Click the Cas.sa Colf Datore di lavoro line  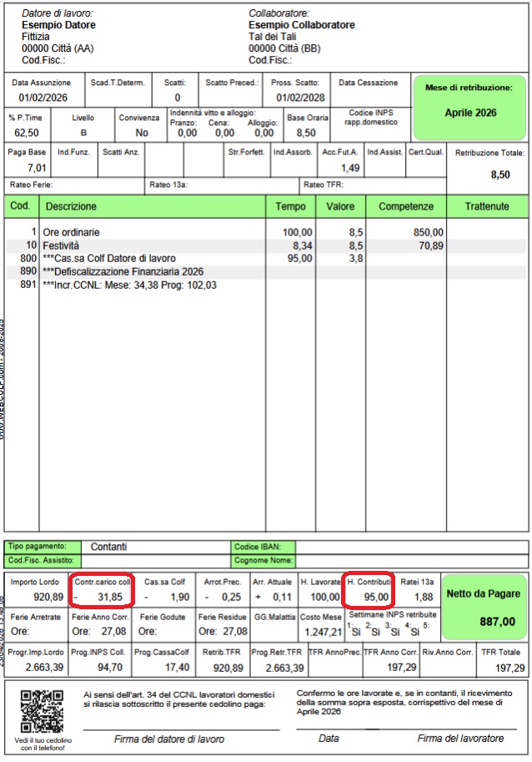(110, 259)
